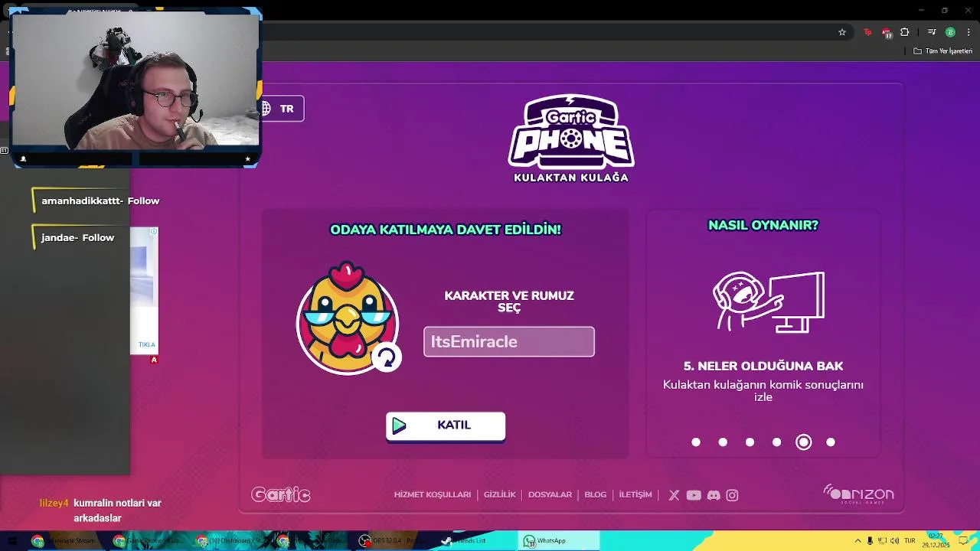Select the fourth how-to-play slide dot
This screenshot has height=551, width=980.
(x=776, y=442)
